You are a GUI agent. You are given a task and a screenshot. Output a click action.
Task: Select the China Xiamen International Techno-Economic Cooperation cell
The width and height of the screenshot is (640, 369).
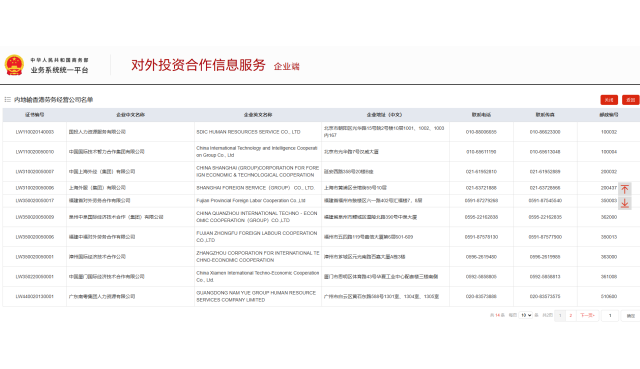tap(258, 276)
